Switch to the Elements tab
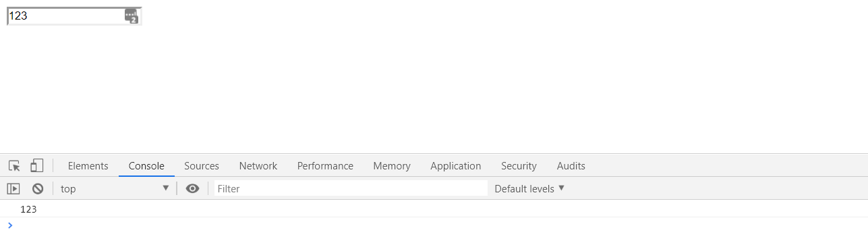The image size is (868, 245). point(88,166)
